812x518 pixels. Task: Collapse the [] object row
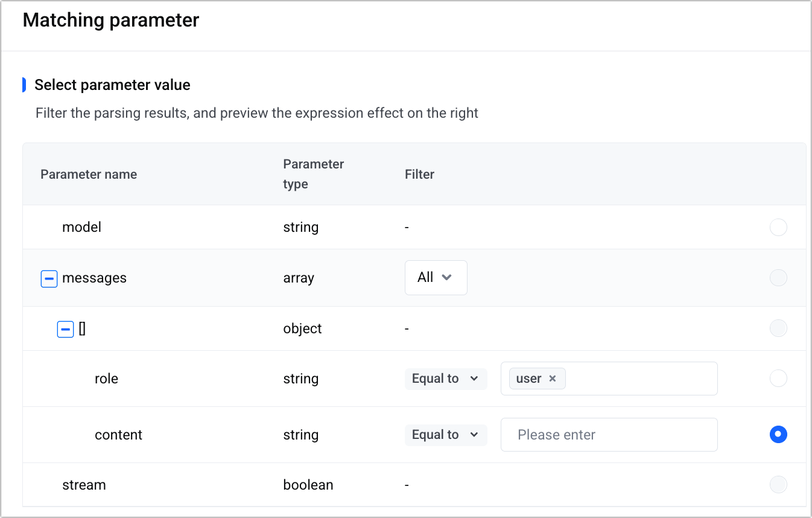(65, 329)
